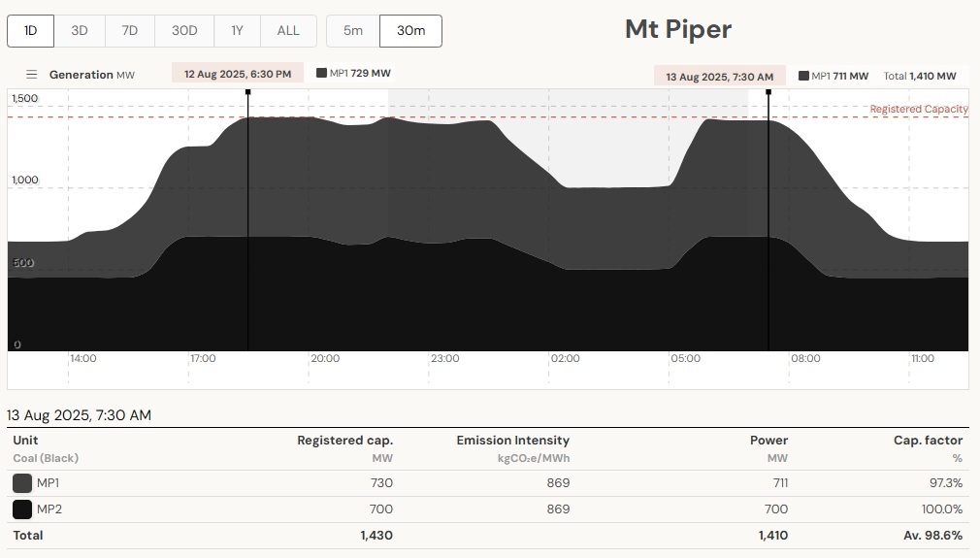Viewport: 980px width, 558px height.
Task: Click the 13 Aug 2025, 7:30 AM date tag
Action: (719, 77)
